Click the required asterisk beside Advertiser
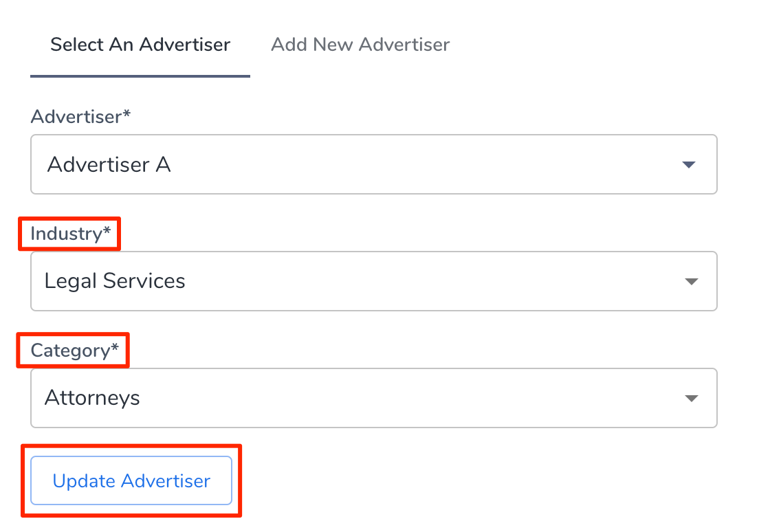Image resolution: width=770 pixels, height=532 pixels. coord(126,114)
